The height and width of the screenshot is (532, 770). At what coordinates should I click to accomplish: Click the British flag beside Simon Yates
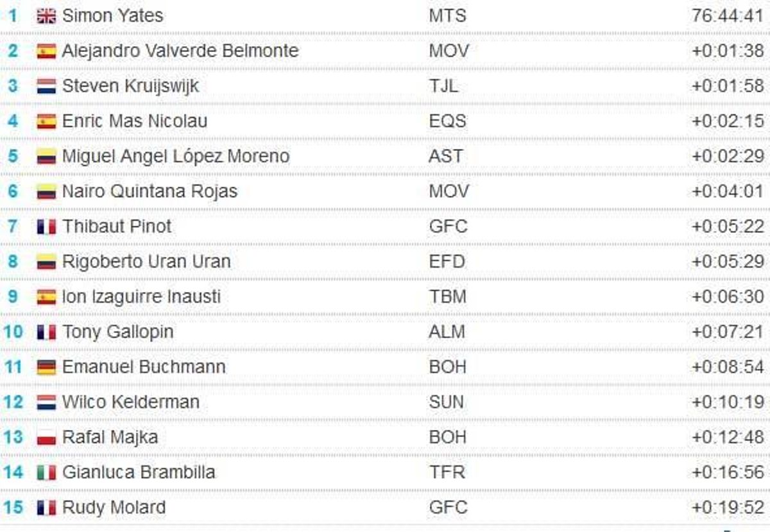click(46, 16)
